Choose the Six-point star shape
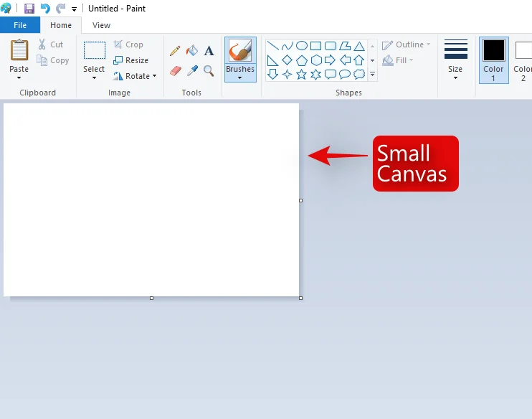 coord(316,74)
